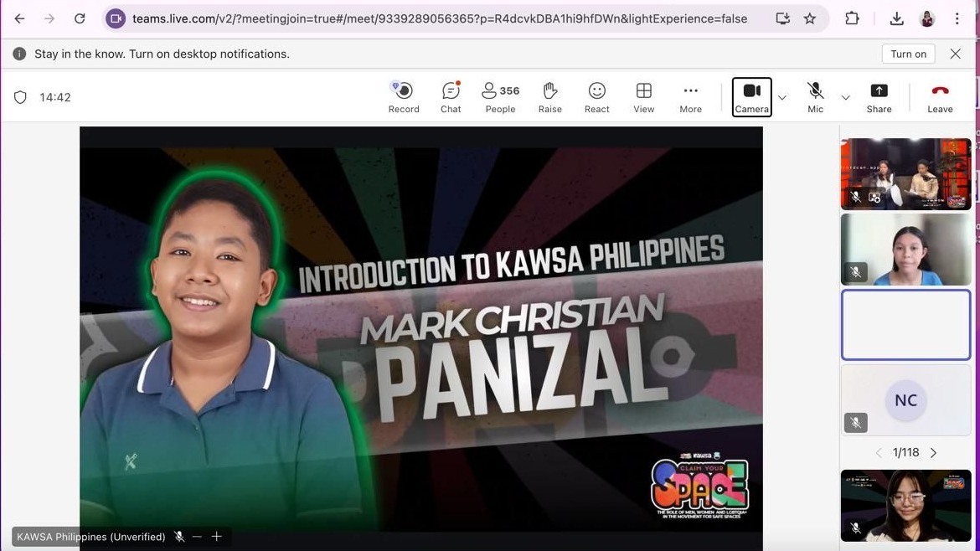
Task: Zoom in shared content with plus
Action: click(216, 537)
